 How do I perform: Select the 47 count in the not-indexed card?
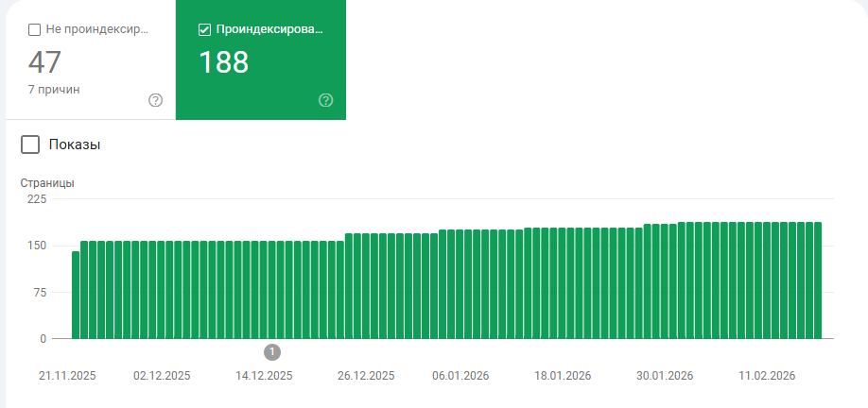point(44,62)
